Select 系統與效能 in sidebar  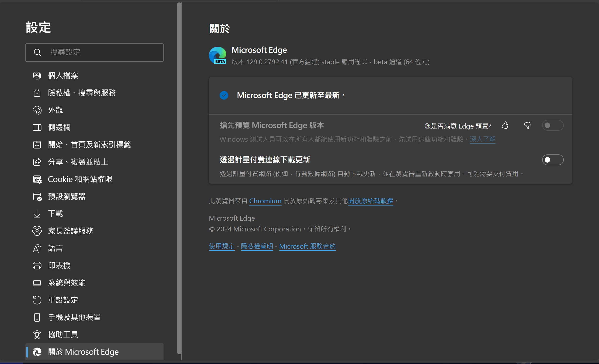(67, 283)
